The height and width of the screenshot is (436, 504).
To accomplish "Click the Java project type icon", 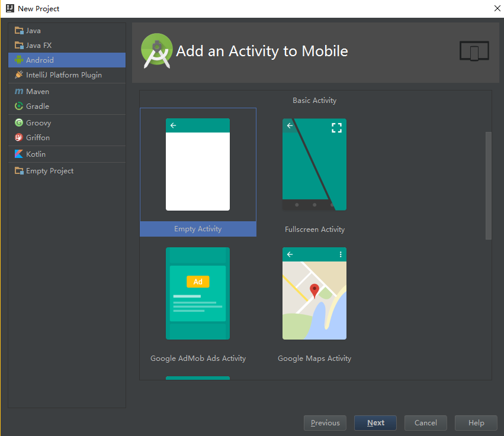I will click(19, 31).
